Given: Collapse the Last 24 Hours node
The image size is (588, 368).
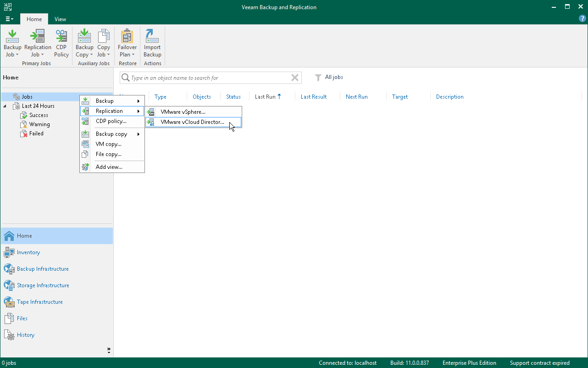Looking at the screenshot, I should [x=5, y=106].
